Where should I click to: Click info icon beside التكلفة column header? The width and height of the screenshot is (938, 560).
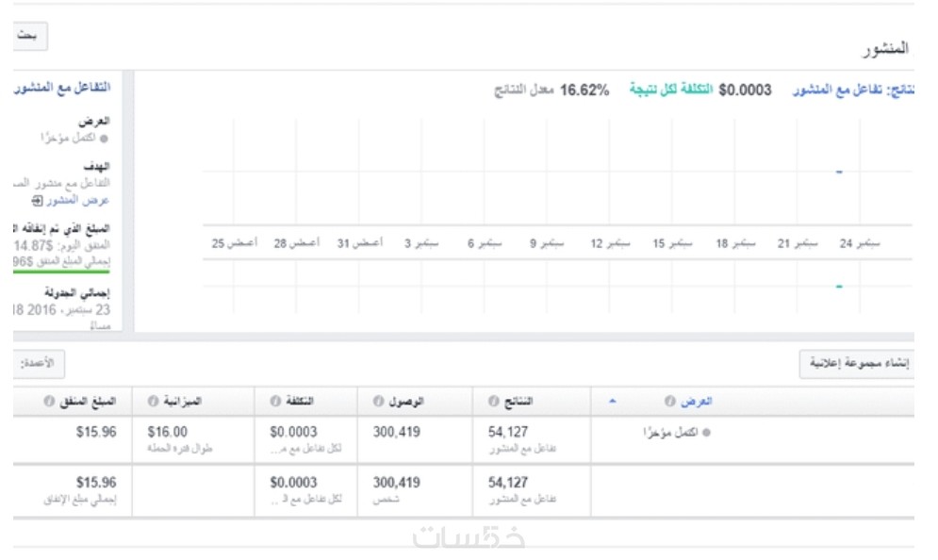[x=272, y=402]
